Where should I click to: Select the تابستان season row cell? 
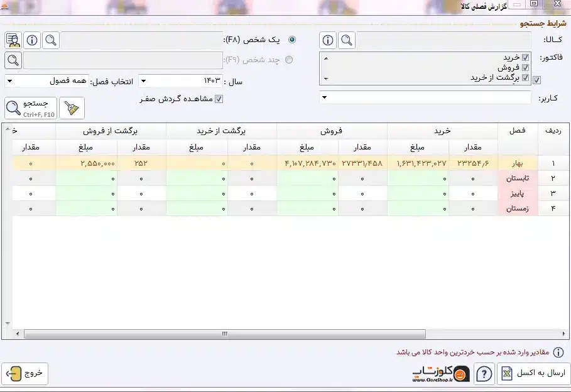518,178
